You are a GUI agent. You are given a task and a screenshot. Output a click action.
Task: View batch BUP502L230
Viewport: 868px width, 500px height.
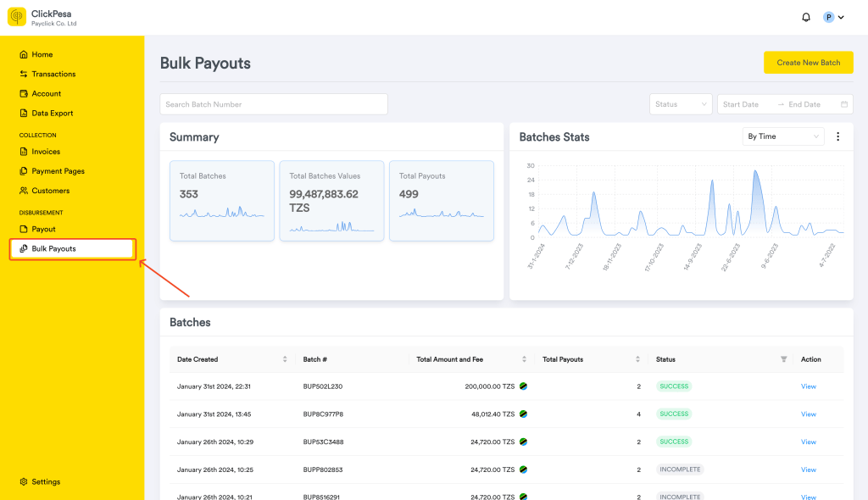pos(808,386)
